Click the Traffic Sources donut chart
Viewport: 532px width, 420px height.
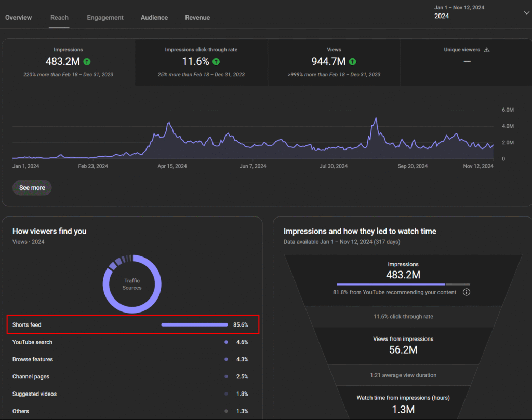[132, 283]
